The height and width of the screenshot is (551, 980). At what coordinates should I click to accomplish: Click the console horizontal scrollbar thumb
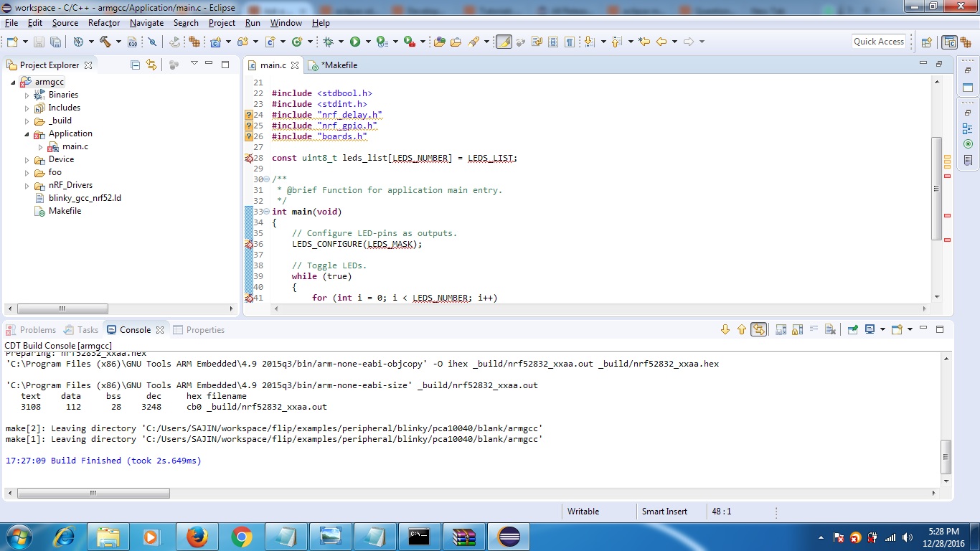(93, 494)
